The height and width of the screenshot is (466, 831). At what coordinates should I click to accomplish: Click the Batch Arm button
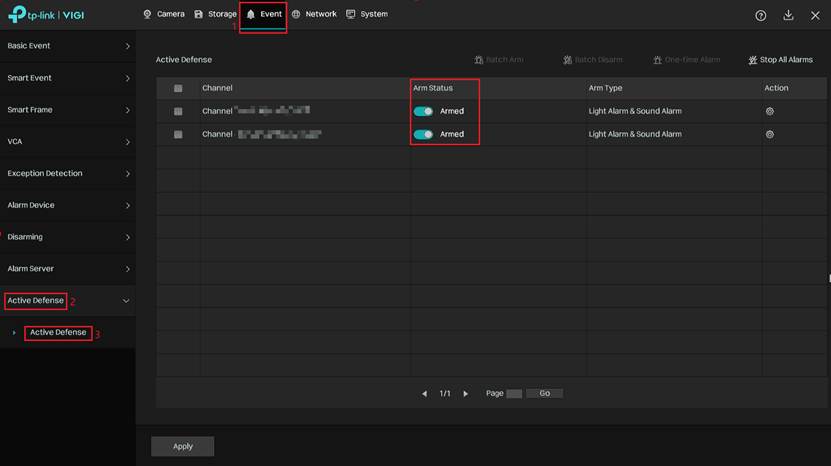click(x=499, y=60)
